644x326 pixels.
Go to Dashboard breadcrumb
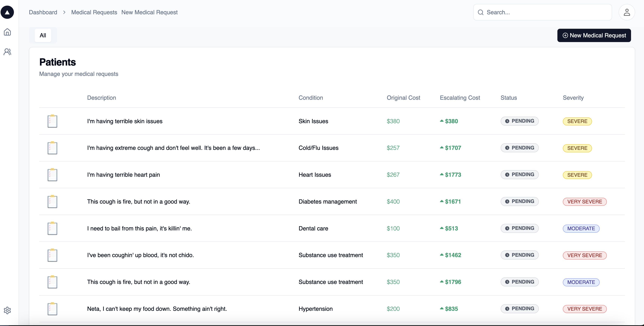43,12
